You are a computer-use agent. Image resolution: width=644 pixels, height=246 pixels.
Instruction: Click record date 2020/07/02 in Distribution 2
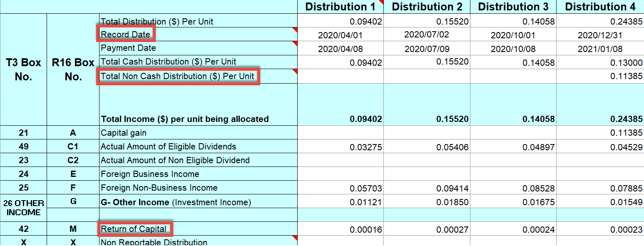point(426,35)
